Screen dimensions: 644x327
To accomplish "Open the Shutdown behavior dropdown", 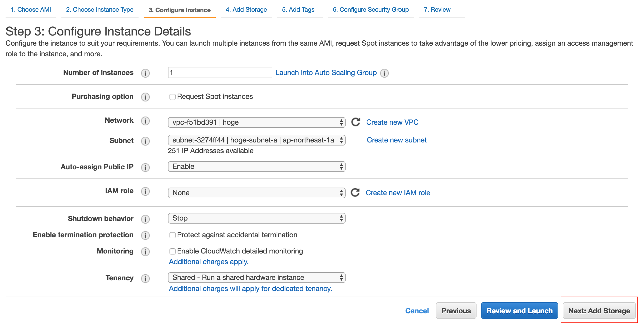I will tap(257, 218).
